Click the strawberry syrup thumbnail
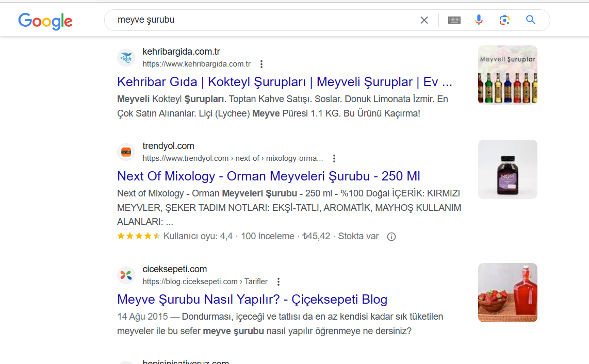The image size is (589, 364). [x=508, y=292]
